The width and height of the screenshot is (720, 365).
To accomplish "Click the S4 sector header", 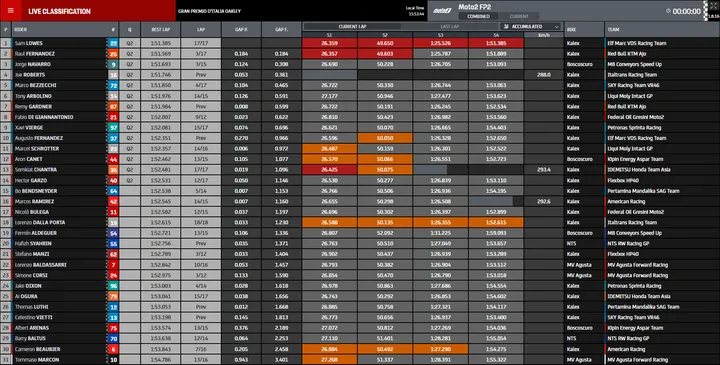I will 496,35.
